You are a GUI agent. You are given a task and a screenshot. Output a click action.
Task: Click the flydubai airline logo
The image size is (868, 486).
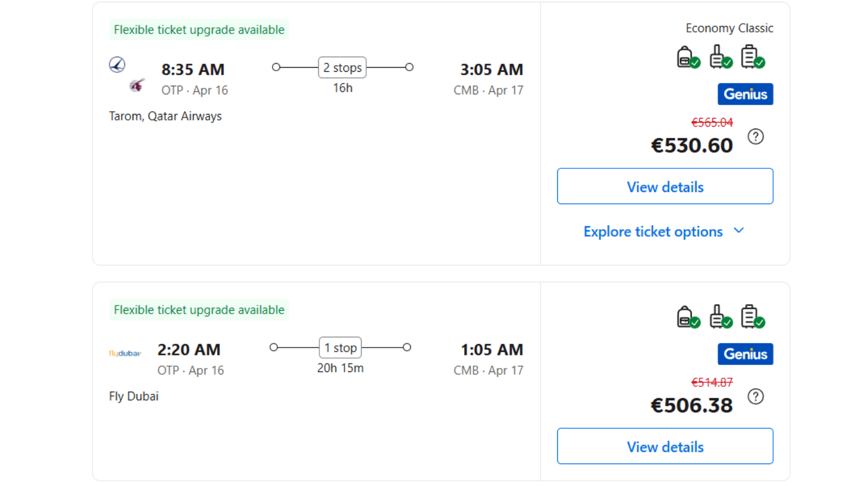tap(125, 353)
